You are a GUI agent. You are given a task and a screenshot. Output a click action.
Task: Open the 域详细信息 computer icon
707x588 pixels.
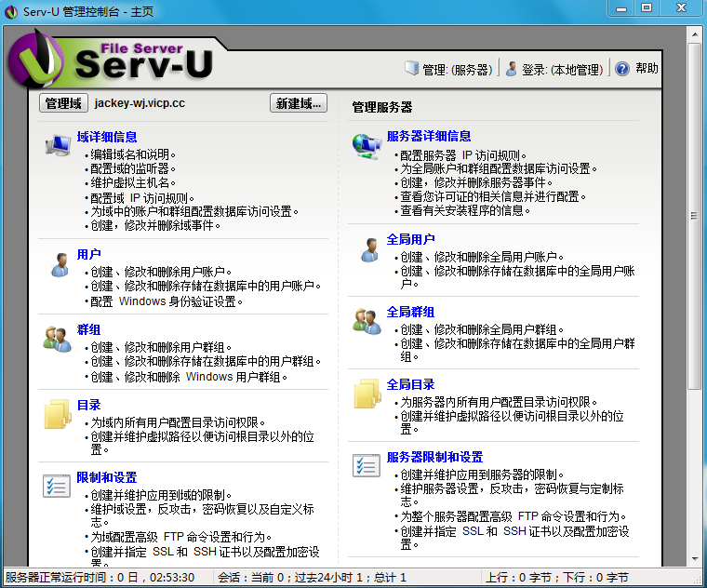coord(59,145)
